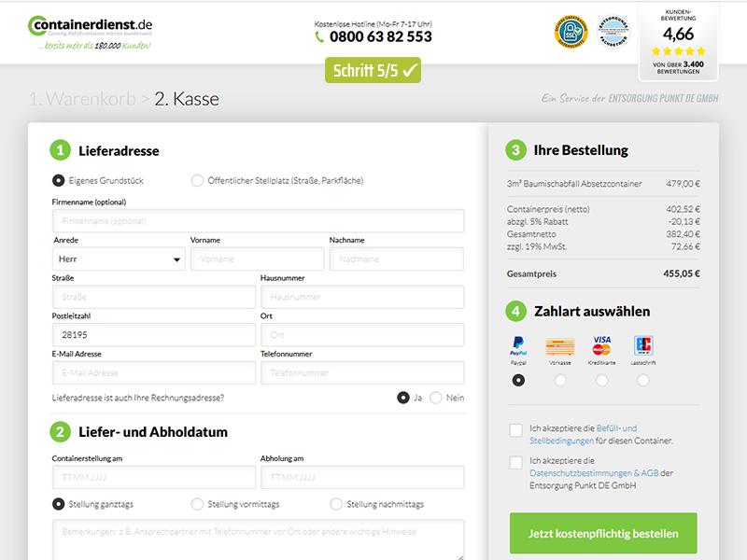Open the Anrede dropdown
The height and width of the screenshot is (560, 747).
click(119, 259)
